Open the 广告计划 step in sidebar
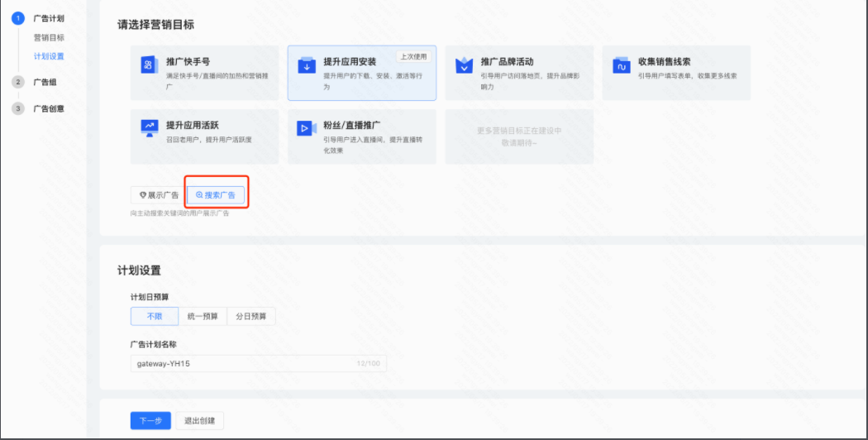868x440 pixels. point(49,19)
